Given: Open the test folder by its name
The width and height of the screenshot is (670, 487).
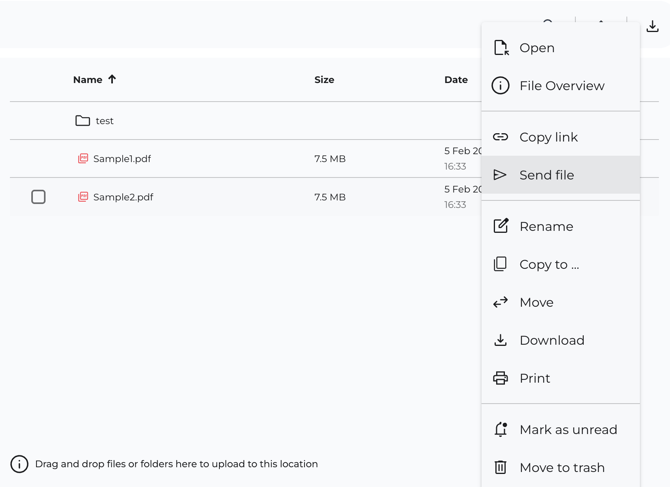Looking at the screenshot, I should click(105, 121).
